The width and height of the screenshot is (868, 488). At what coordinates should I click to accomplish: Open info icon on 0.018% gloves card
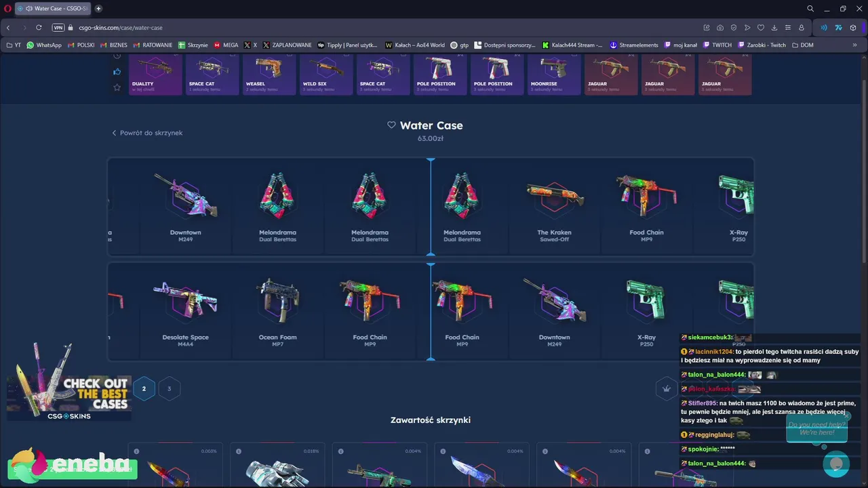239,451
